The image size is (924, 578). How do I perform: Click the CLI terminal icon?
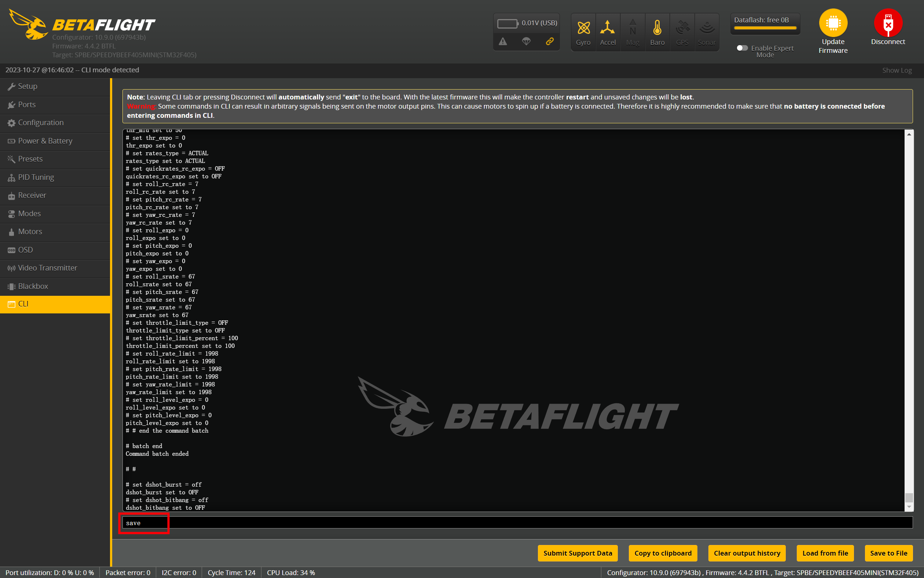click(x=11, y=304)
